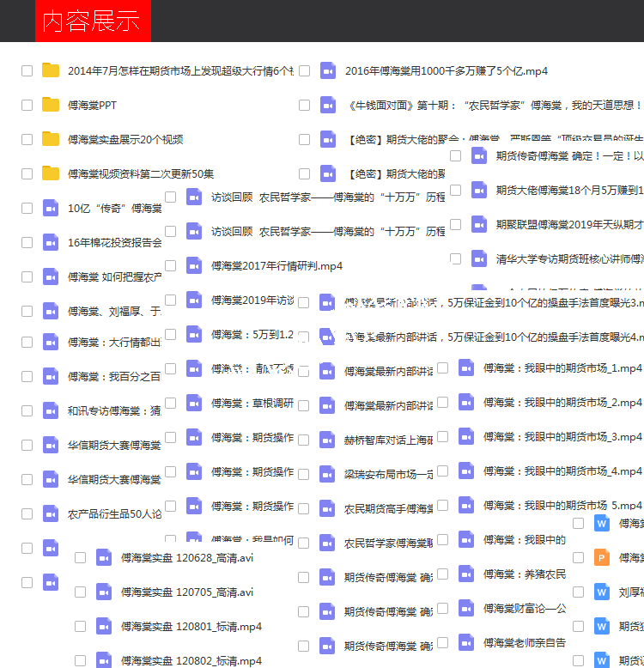
Task: Click Word document icon beside 刘厚 file
Action: pyautogui.click(x=602, y=592)
